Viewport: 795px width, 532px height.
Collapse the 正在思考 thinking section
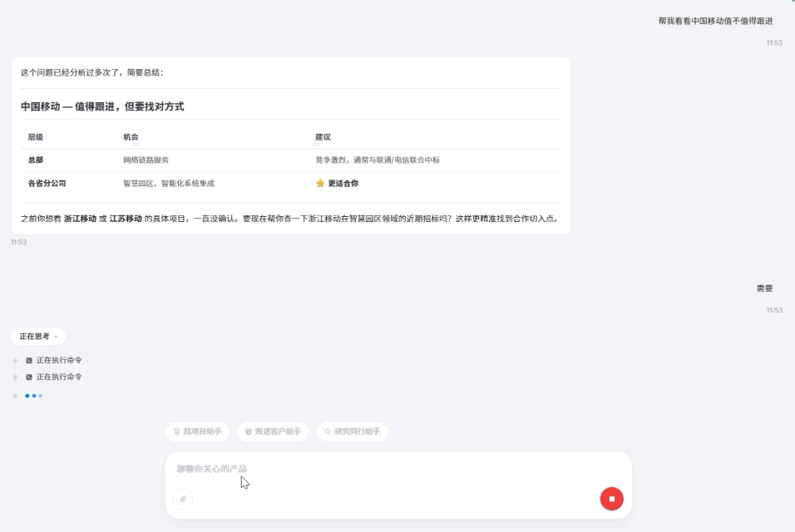tap(38, 337)
